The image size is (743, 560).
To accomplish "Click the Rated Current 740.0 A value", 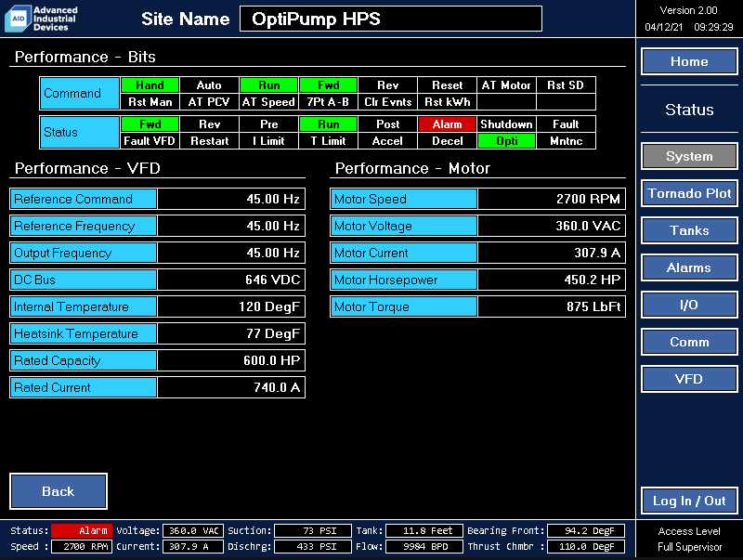I will 231,387.
